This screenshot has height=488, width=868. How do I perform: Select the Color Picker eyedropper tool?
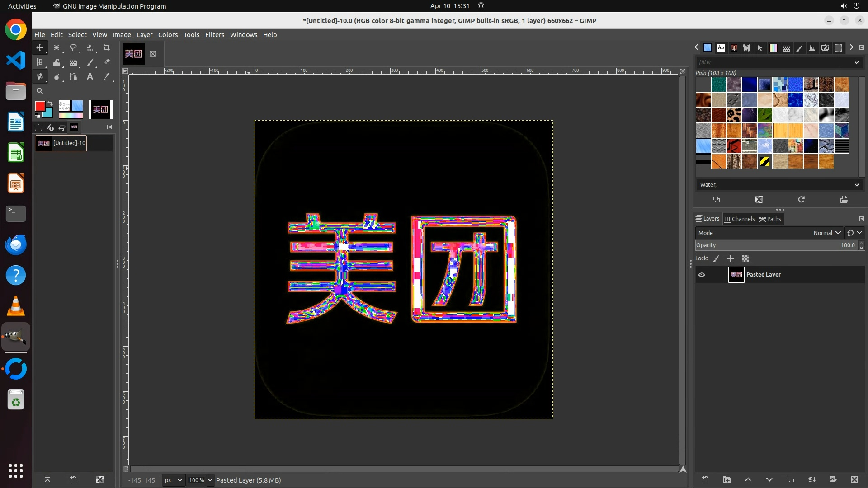(107, 77)
